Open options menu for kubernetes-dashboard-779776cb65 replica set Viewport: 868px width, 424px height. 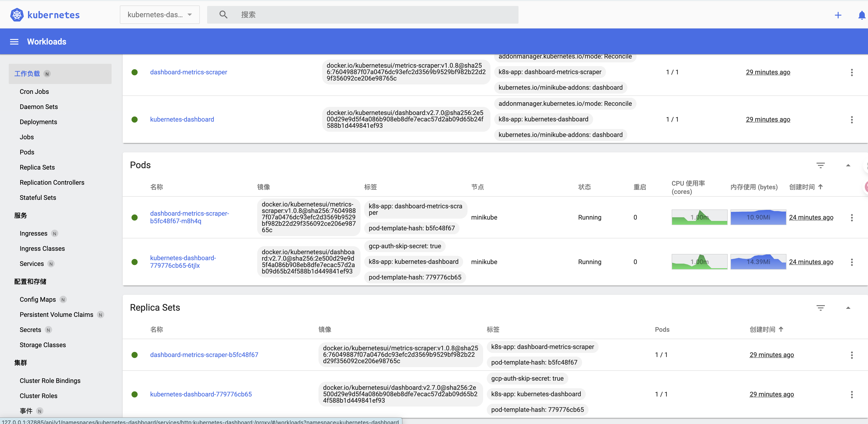coord(852,394)
